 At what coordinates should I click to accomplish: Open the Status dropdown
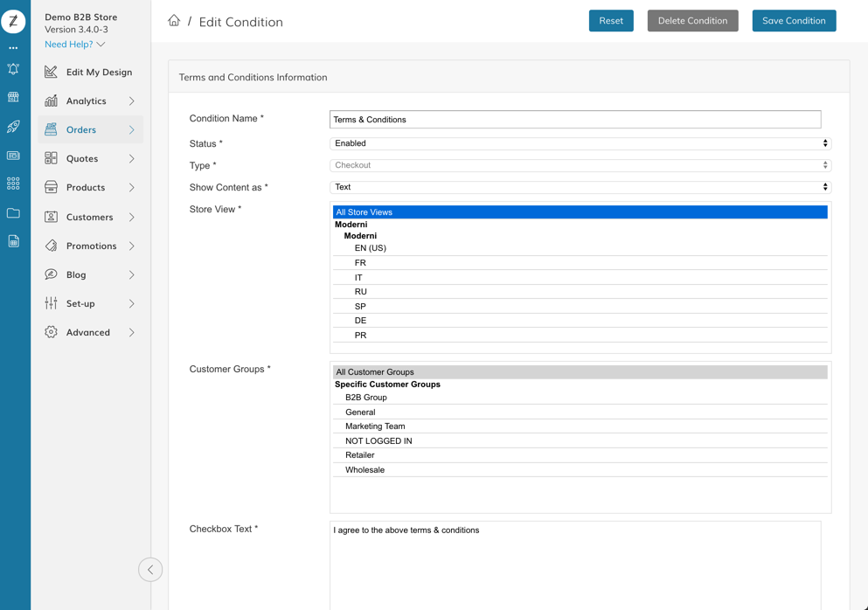(580, 143)
